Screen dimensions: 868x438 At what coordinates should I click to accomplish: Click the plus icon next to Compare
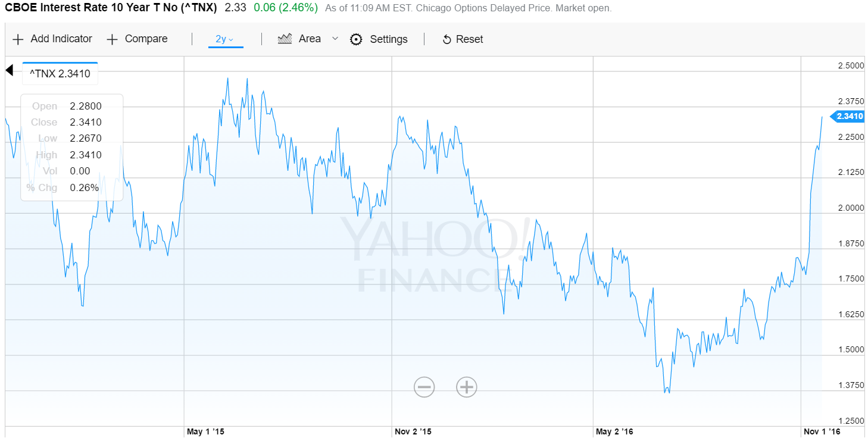[x=112, y=39]
